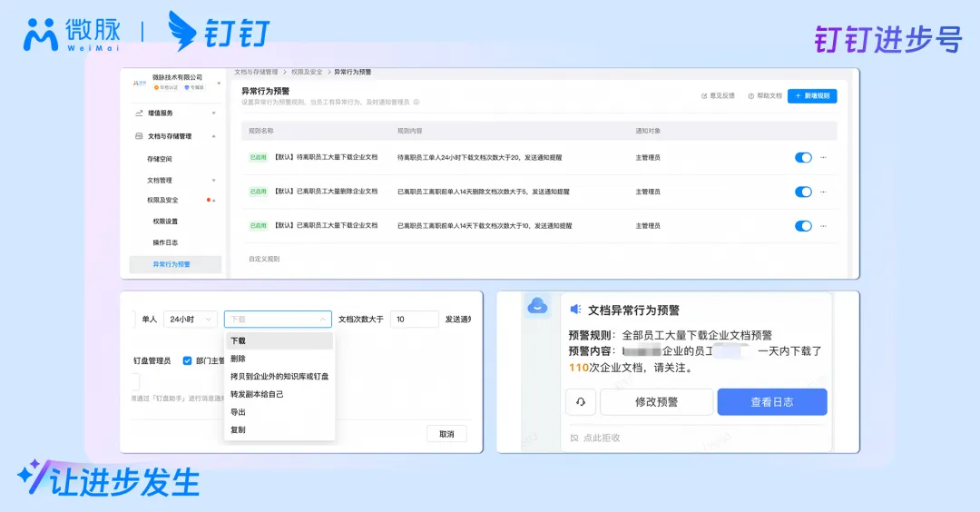Click the 权限及安全 breadcrumb
The width and height of the screenshot is (980, 512).
pos(307,72)
